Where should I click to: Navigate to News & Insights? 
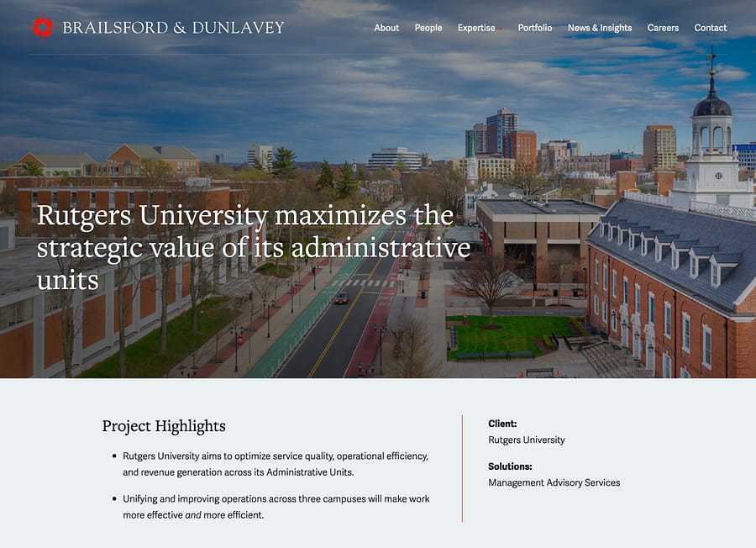[600, 28]
